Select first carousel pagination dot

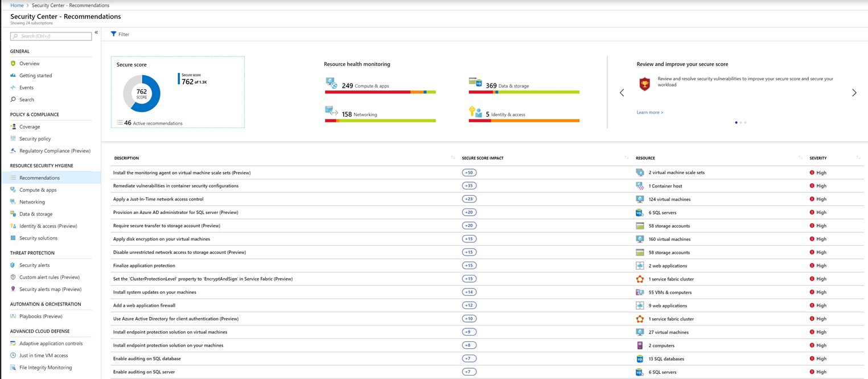pos(736,122)
